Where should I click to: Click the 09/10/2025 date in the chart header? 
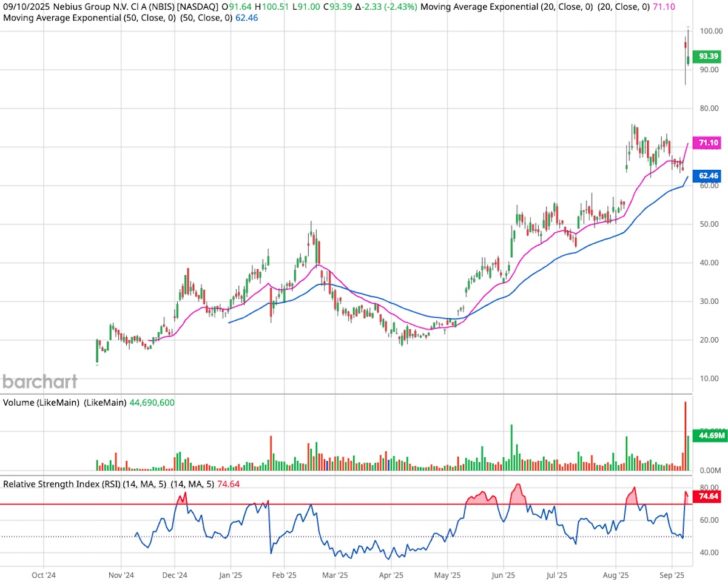(x=25, y=7)
